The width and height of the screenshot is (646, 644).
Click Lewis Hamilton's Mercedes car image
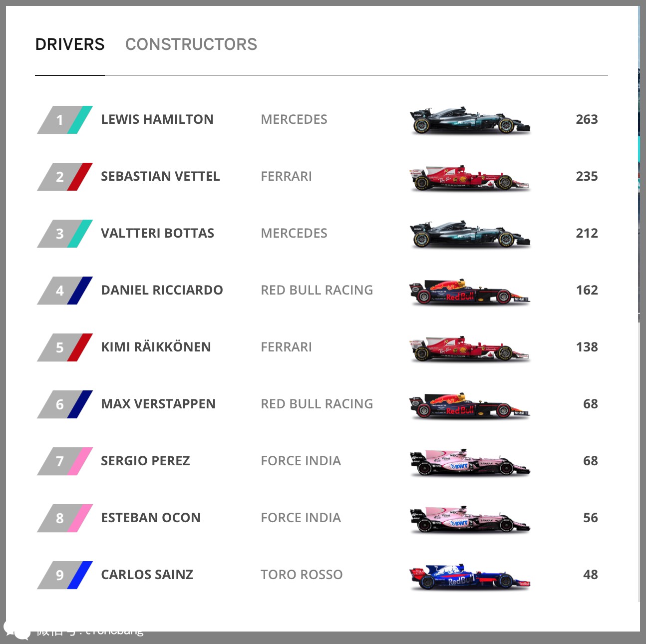(x=469, y=120)
